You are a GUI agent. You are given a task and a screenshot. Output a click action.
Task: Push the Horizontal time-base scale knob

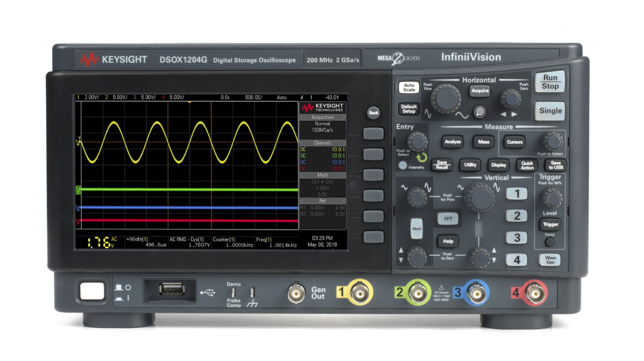(x=446, y=99)
